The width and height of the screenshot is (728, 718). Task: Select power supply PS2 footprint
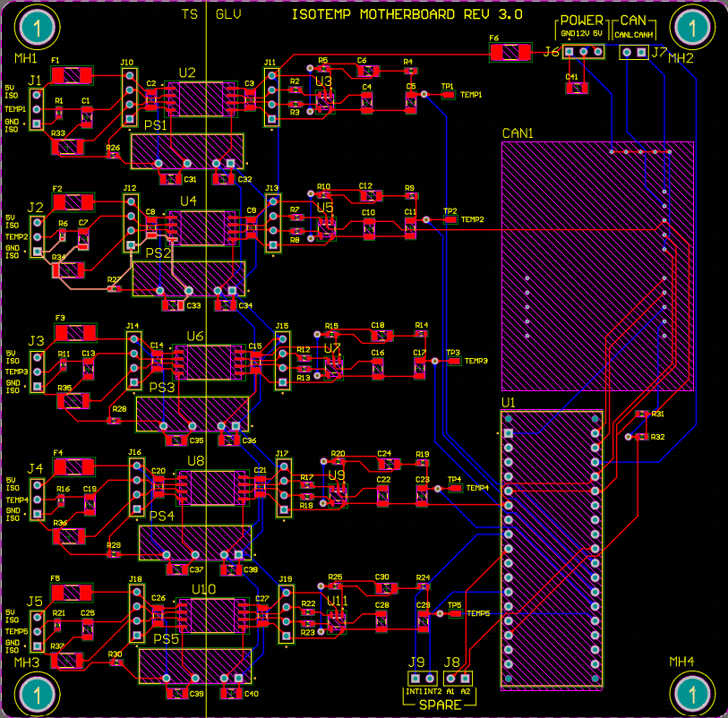point(189,279)
